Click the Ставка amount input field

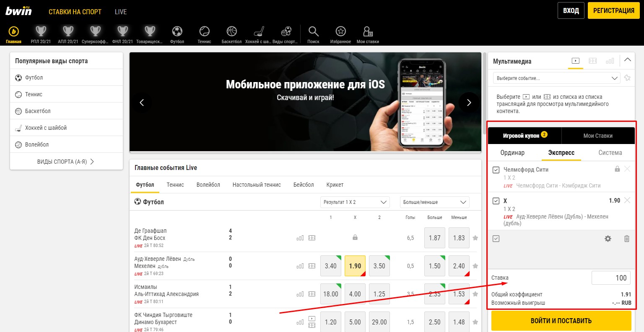coord(611,278)
